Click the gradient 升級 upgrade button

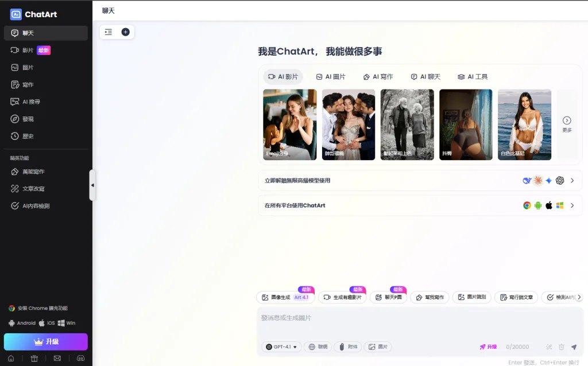coord(46,342)
